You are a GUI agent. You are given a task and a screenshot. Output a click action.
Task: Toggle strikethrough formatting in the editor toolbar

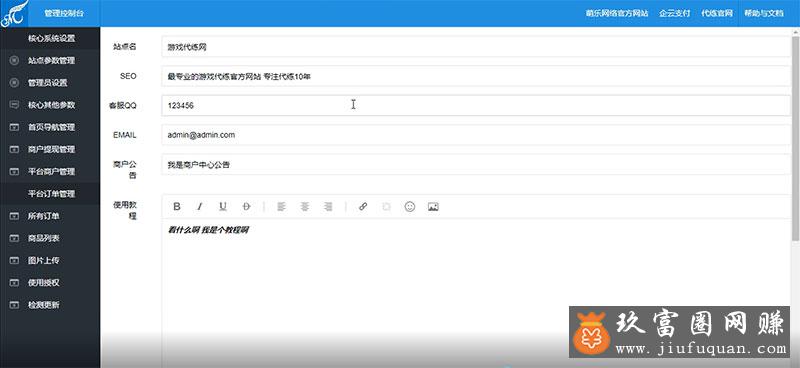[246, 207]
